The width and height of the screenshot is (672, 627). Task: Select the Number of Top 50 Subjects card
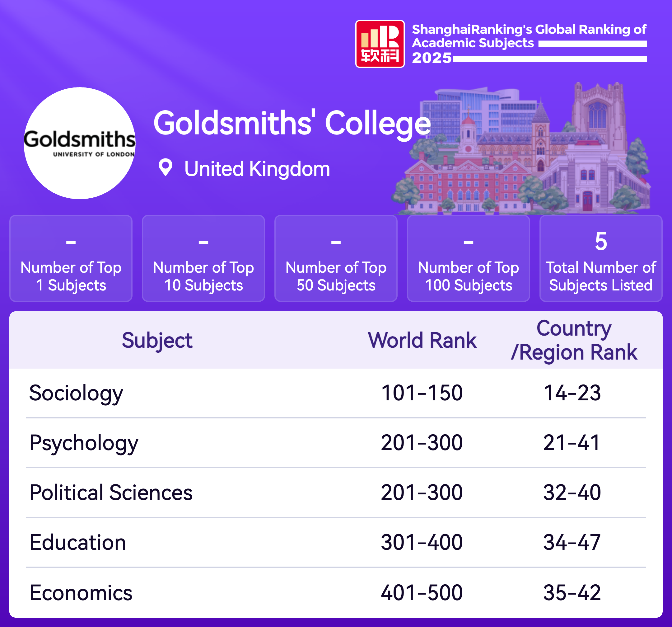pyautogui.click(x=336, y=258)
